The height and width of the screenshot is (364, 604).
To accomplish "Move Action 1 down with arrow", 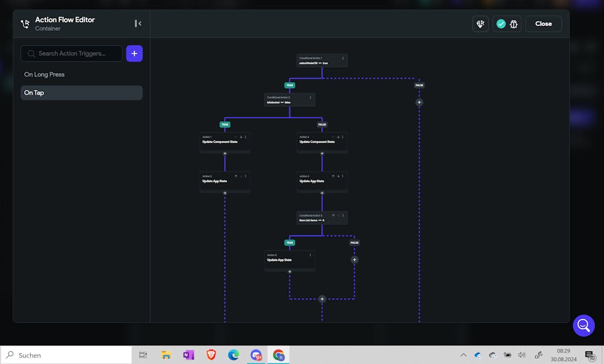I will (241, 137).
